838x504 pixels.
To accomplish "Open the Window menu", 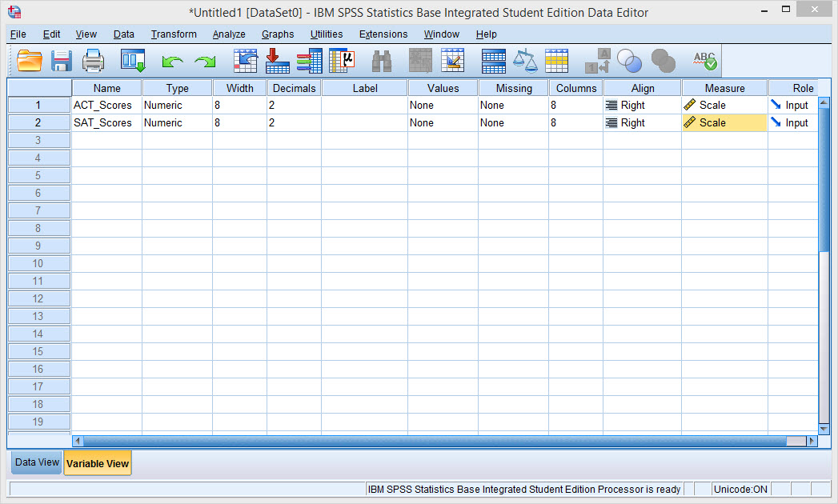I will pos(442,34).
